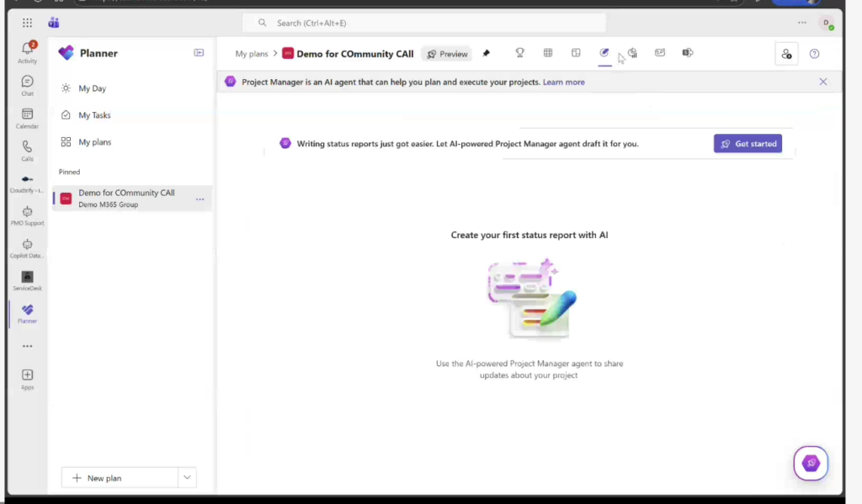The width and height of the screenshot is (862, 504).
Task: Dismiss the Project Manager info banner
Action: pos(823,82)
